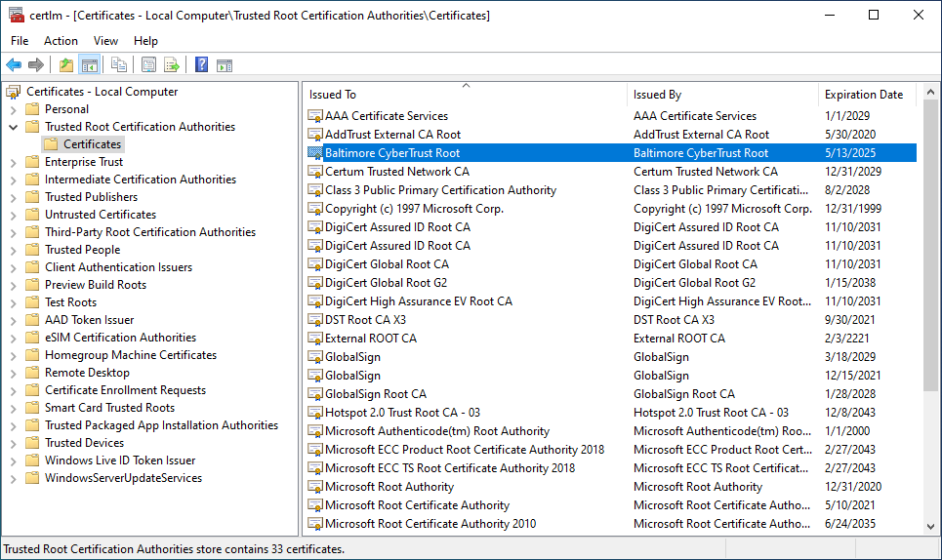942x560 pixels.
Task: Click certificate icon for Copyright 1997 Microsoft Corp.
Action: coord(314,209)
